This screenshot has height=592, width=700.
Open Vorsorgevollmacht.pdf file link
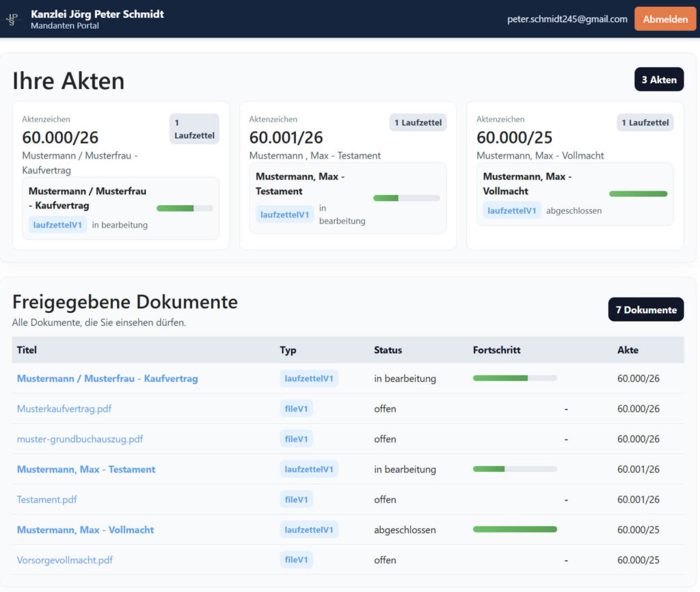[x=64, y=560]
